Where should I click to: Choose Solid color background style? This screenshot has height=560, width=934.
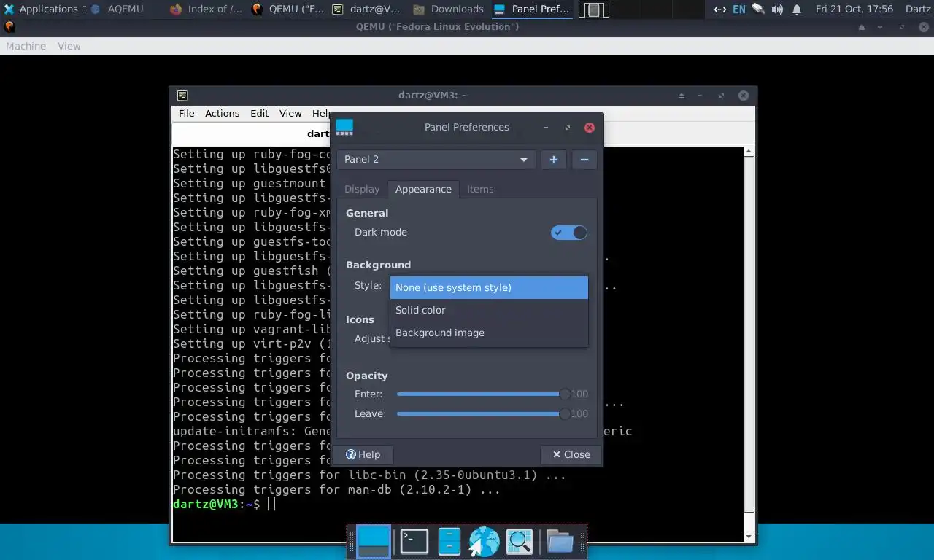pos(489,310)
